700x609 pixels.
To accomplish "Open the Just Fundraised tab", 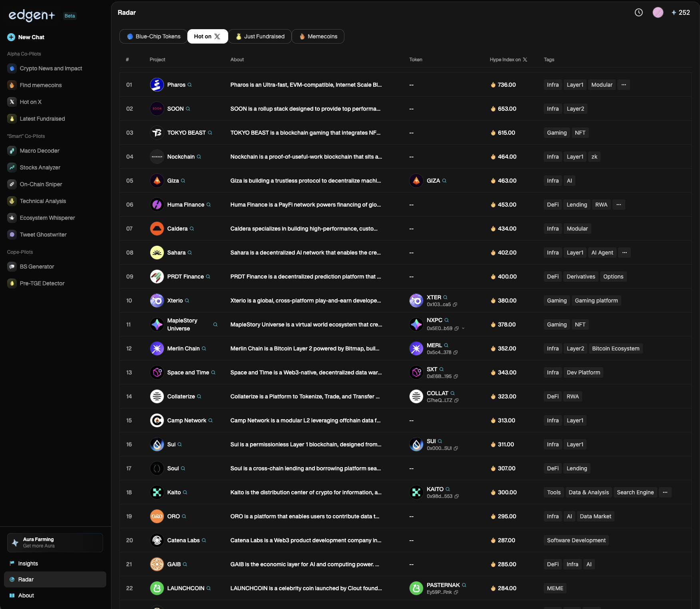I will (x=260, y=36).
